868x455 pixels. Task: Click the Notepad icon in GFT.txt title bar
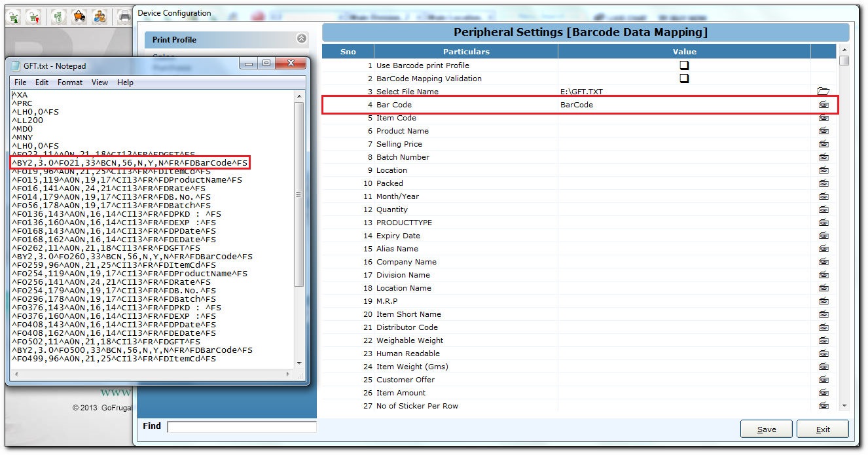(16, 65)
